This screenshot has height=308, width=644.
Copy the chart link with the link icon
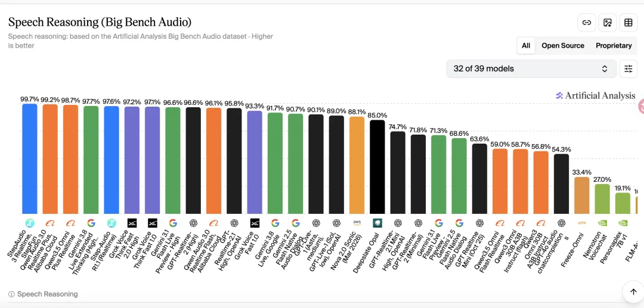click(x=587, y=23)
